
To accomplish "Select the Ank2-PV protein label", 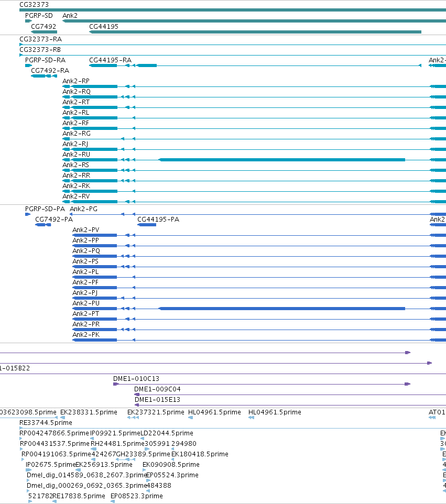I will click(86, 230).
